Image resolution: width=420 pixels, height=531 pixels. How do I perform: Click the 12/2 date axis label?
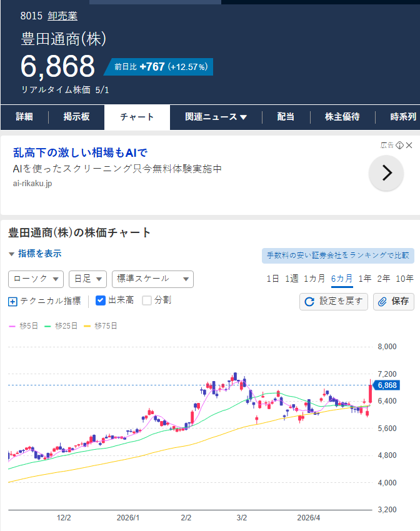point(64,518)
